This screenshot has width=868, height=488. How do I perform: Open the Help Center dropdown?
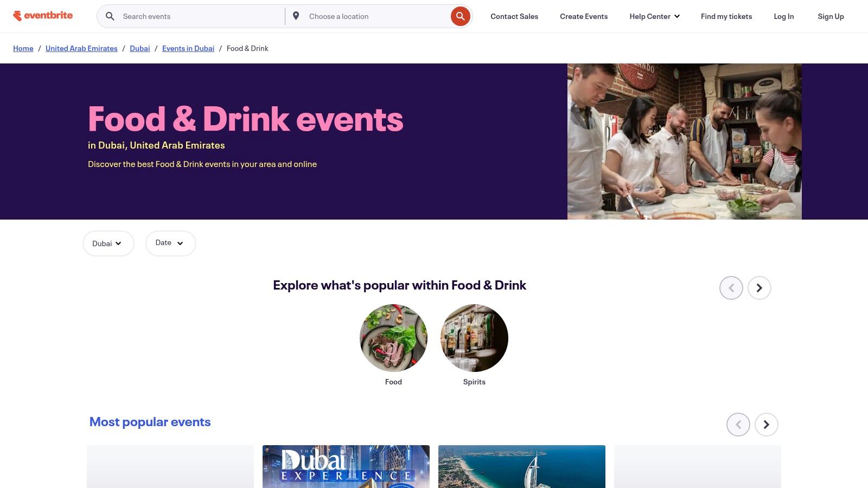(654, 16)
